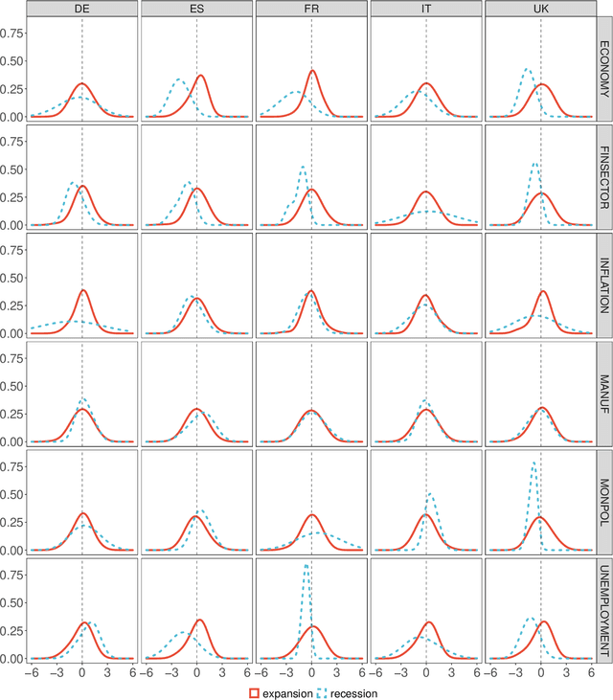Image resolution: width=613 pixels, height=700 pixels.
Task: Click the DE UNEMPLOYMENT density panel
Action: (82, 611)
